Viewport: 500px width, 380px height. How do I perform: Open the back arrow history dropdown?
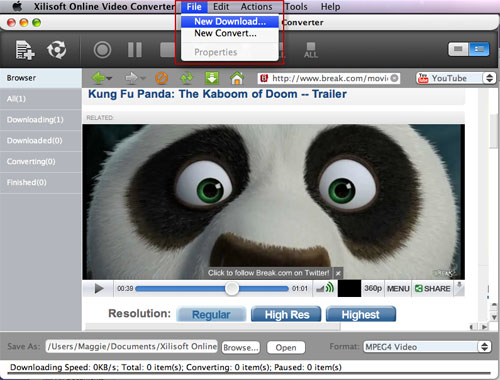click(109, 78)
